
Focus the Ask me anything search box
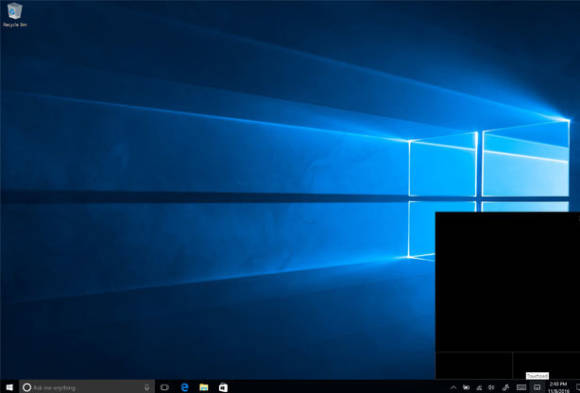(87, 387)
